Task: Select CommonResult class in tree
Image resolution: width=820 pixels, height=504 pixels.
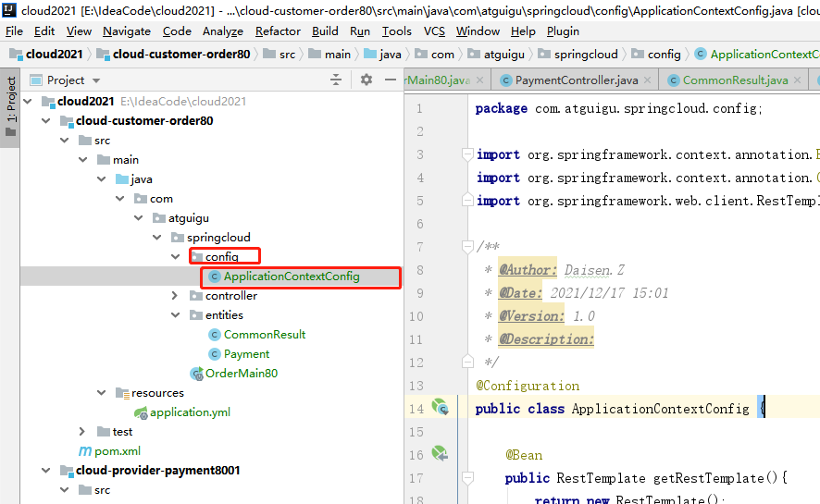Action: (265, 334)
